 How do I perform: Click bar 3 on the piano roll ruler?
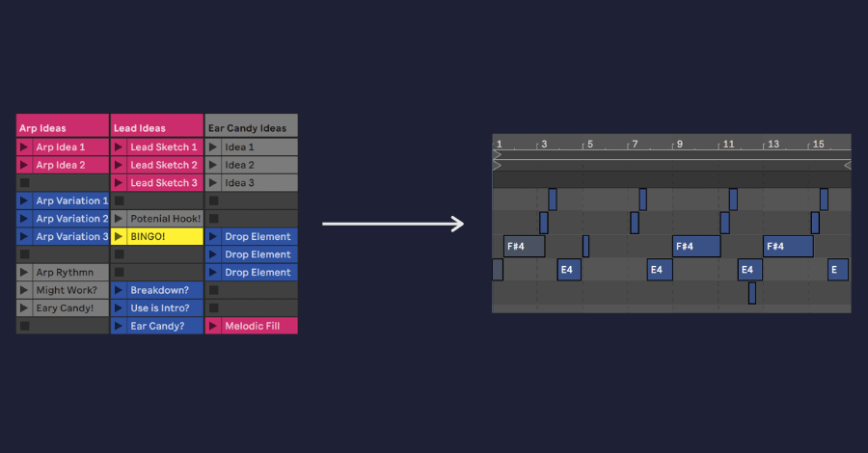(544, 145)
